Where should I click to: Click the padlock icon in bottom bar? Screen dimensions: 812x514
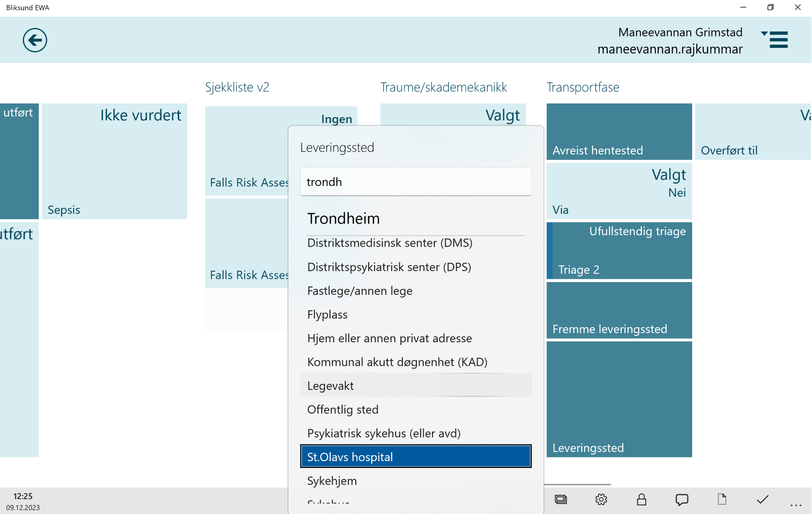coord(642,499)
